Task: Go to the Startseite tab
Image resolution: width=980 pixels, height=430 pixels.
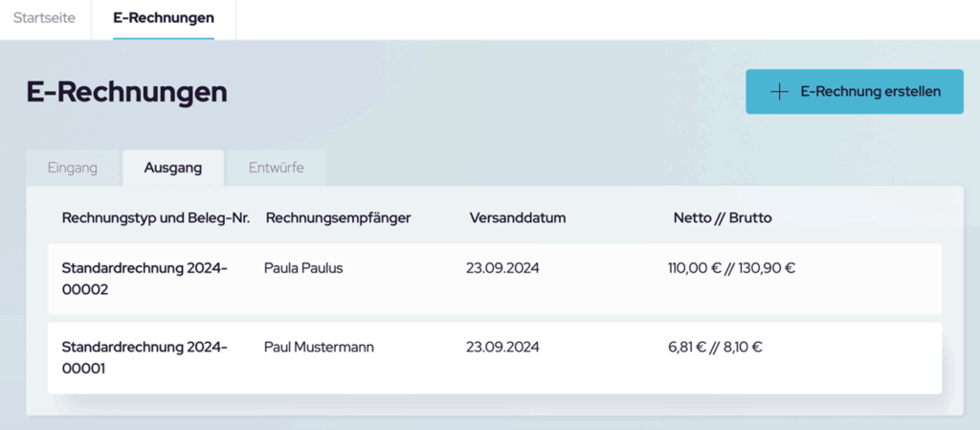Action: pyautogui.click(x=44, y=18)
